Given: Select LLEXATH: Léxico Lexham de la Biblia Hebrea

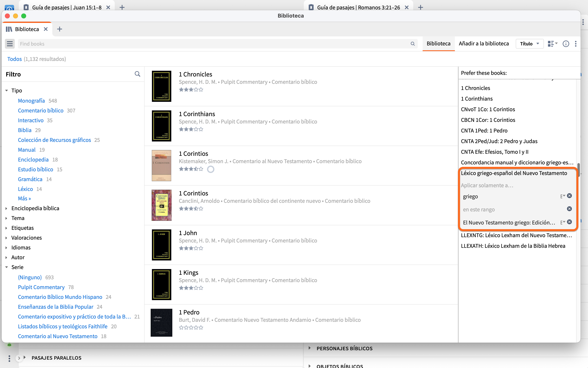Looking at the screenshot, I should coord(513,246).
